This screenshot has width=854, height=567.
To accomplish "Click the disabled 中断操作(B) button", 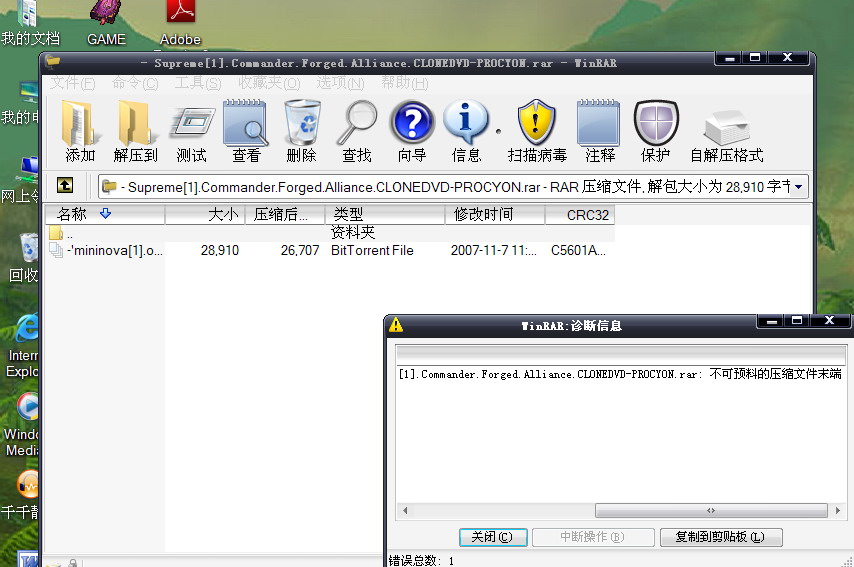I will pyautogui.click(x=593, y=537).
